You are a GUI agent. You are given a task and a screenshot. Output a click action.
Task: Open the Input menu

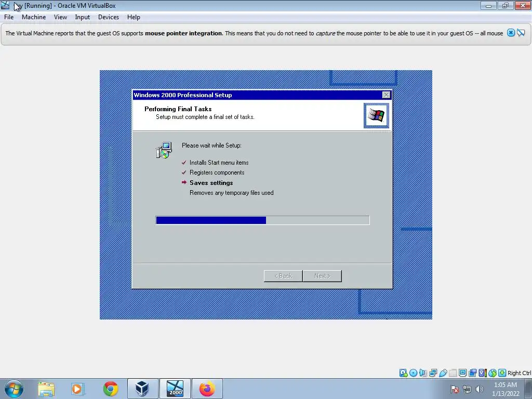pyautogui.click(x=83, y=17)
